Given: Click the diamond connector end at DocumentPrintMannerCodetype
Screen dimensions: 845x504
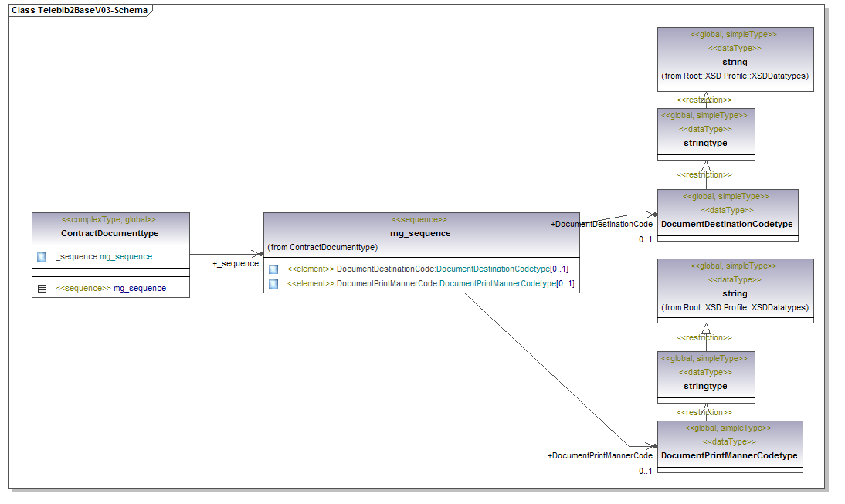Looking at the screenshot, I should coord(653,446).
